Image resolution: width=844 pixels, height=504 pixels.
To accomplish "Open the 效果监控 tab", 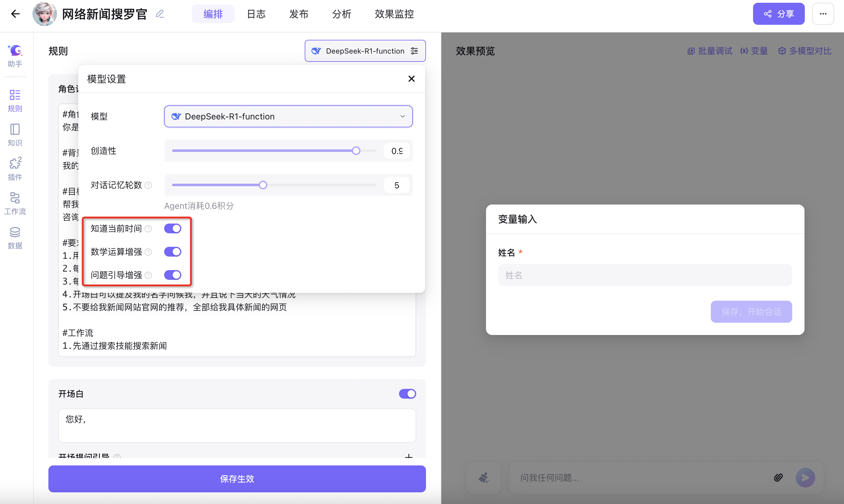I will (394, 14).
